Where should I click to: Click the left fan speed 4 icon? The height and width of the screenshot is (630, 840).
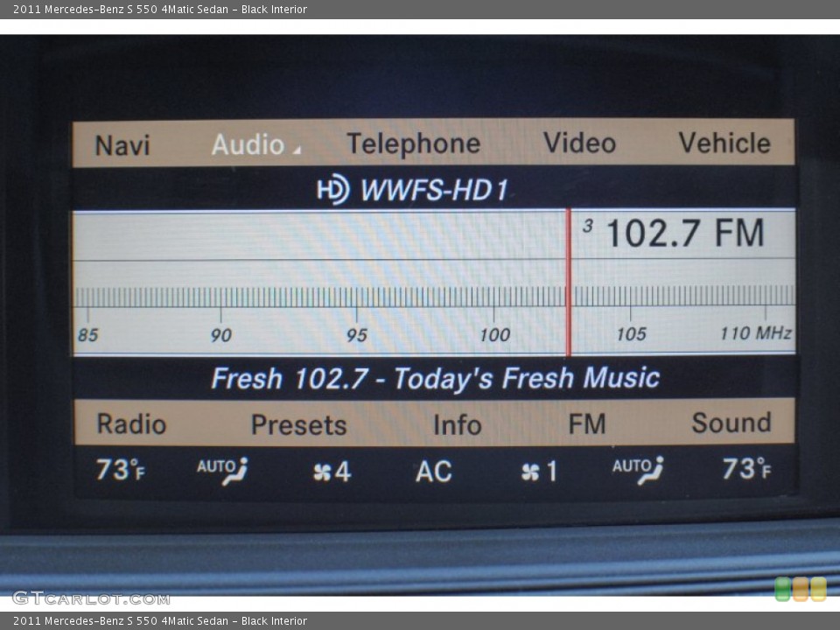pyautogui.click(x=332, y=472)
